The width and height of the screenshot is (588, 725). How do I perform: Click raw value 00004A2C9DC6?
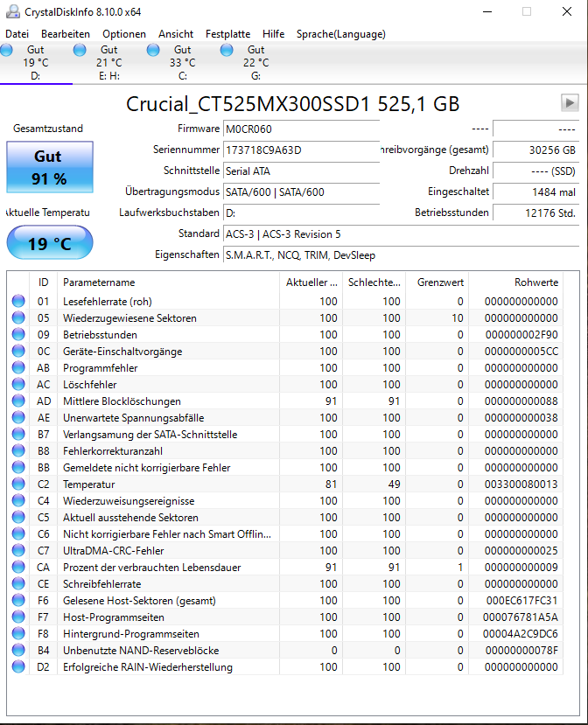[521, 633]
